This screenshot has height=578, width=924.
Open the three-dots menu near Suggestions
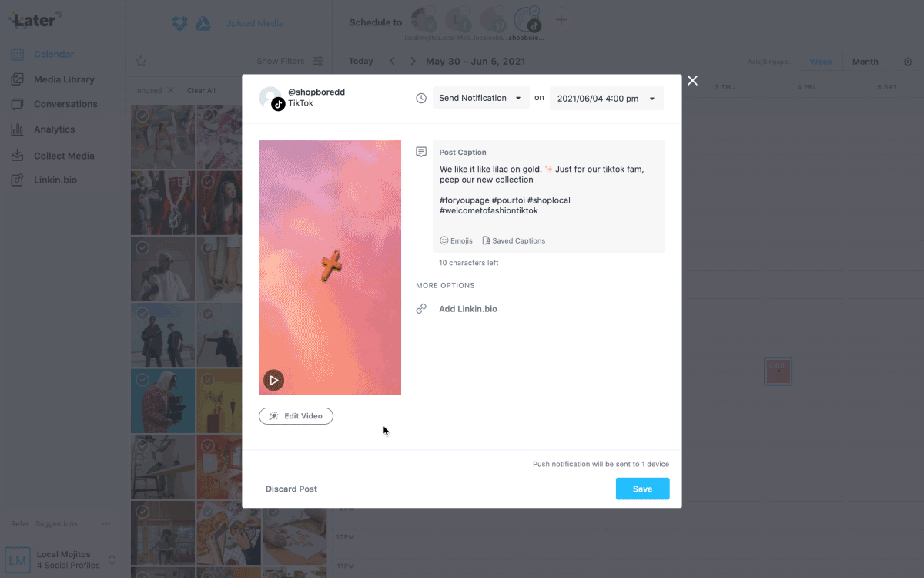[106, 523]
